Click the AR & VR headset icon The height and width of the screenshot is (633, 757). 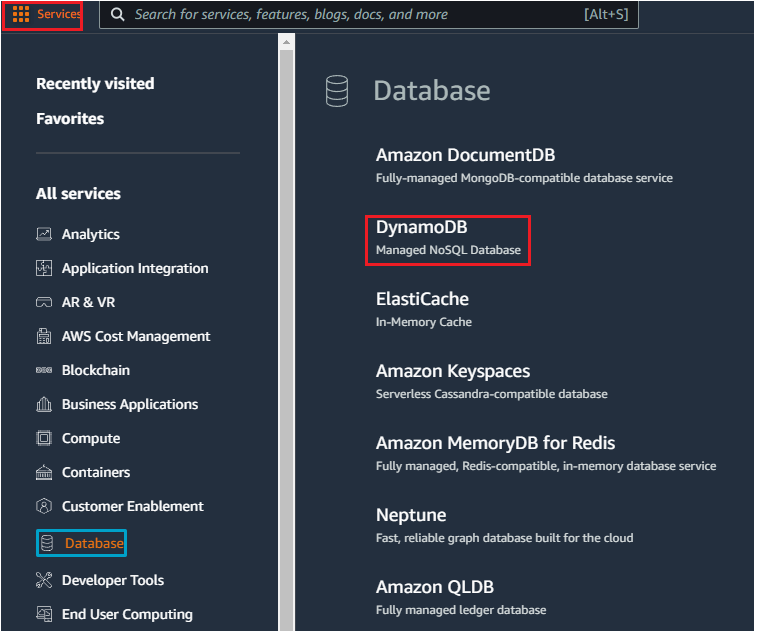pos(44,302)
